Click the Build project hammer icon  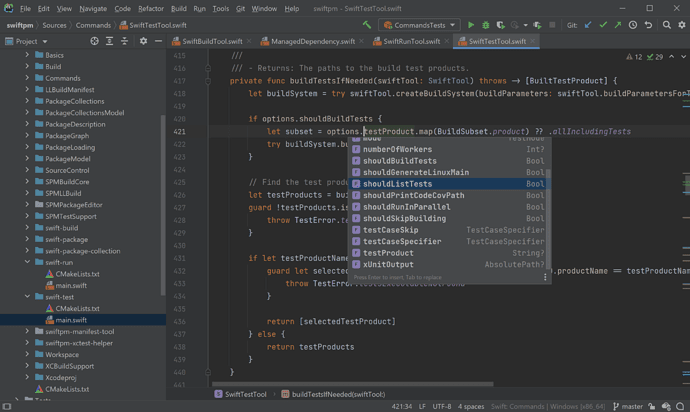[x=367, y=25]
